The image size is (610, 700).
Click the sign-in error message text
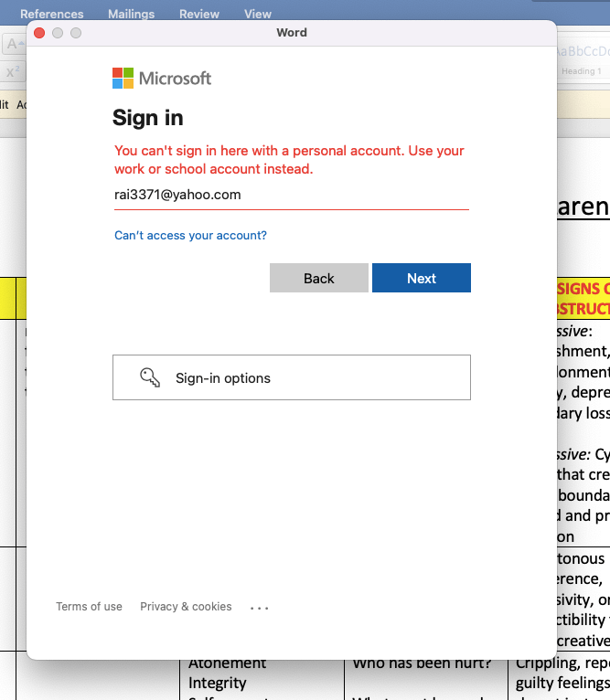tap(289, 160)
